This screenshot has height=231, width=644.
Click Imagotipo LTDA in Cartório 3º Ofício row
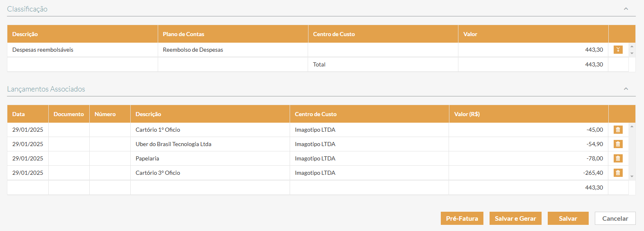coord(315,173)
